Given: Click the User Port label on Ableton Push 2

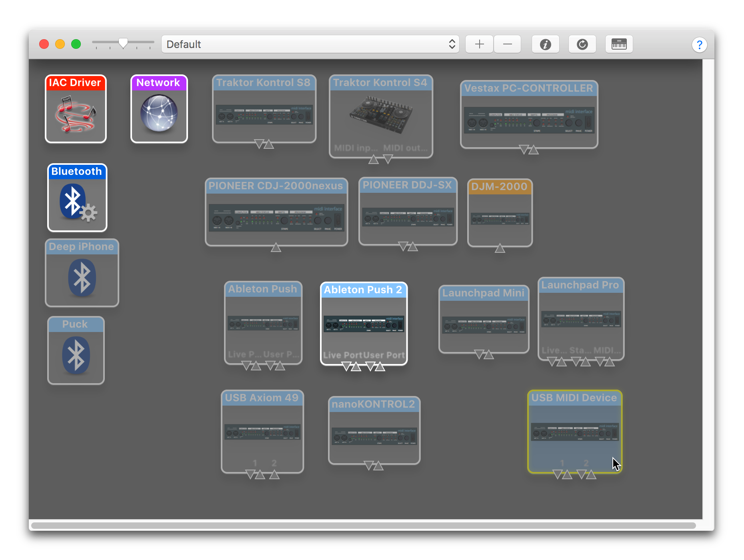Looking at the screenshot, I should coord(384,355).
